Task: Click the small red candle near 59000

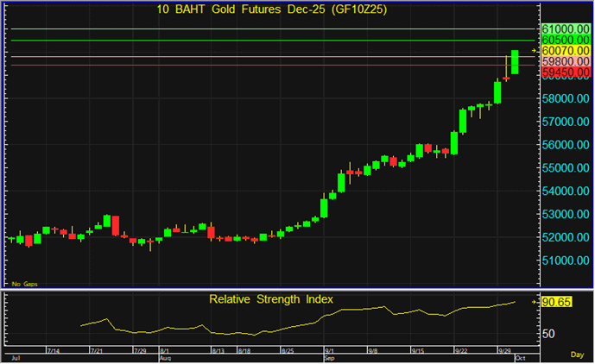Action: [506, 78]
